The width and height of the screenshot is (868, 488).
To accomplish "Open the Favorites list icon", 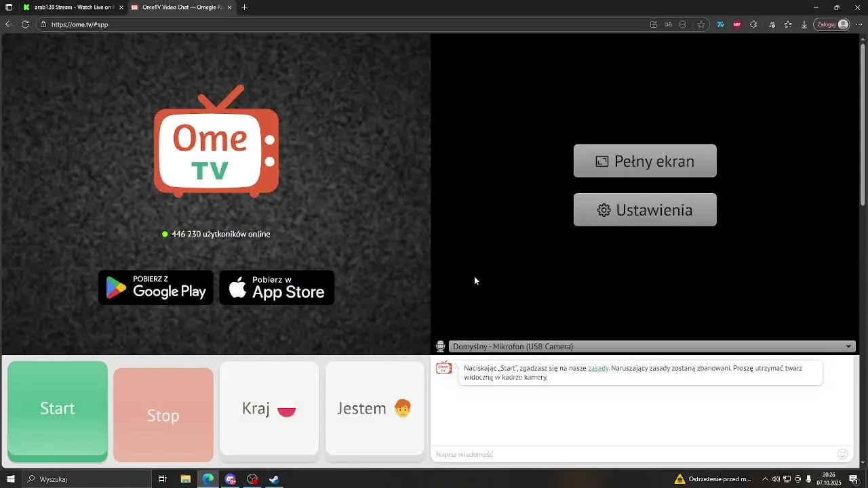I will coord(788,24).
